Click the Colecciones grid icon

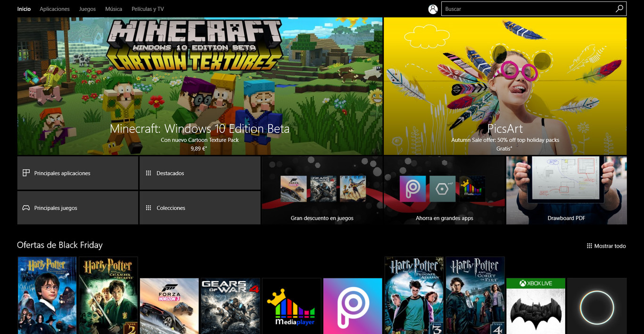point(148,208)
